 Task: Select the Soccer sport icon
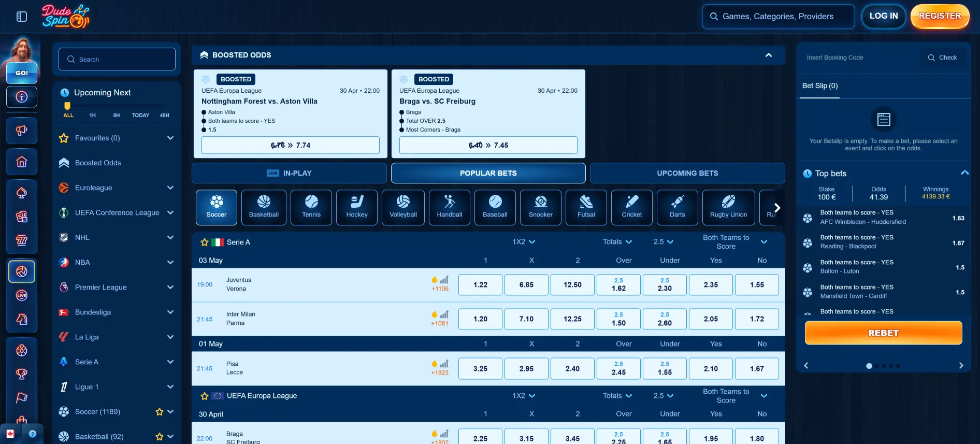[x=217, y=207]
